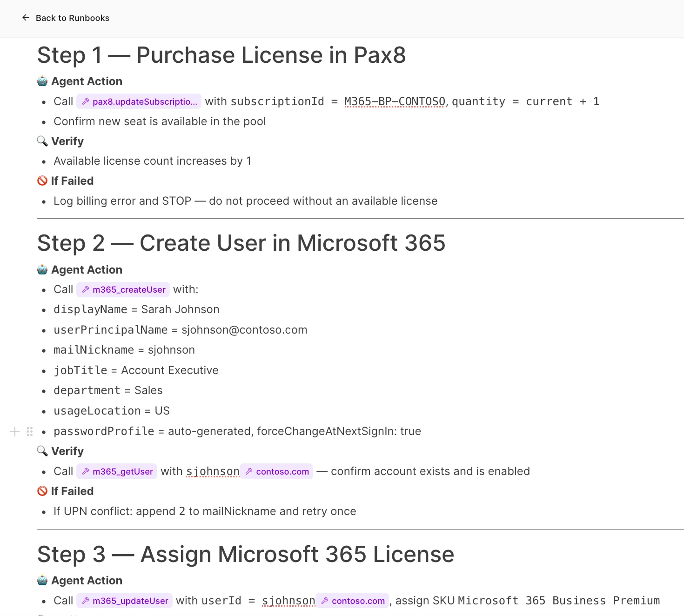The height and width of the screenshot is (616, 684).
Task: Open the m365_getUser tool chip
Action: click(117, 471)
